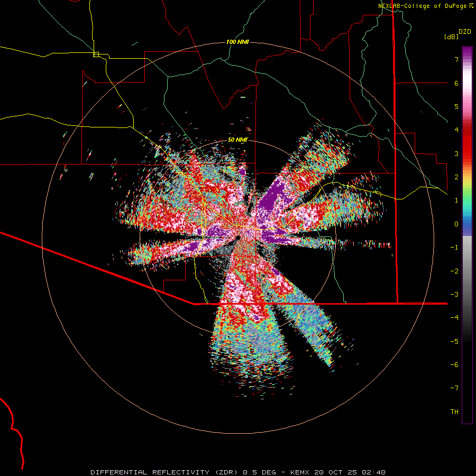Click the 5 value on the color scale
Image resolution: width=476 pixels, height=476 pixels.
[456, 106]
